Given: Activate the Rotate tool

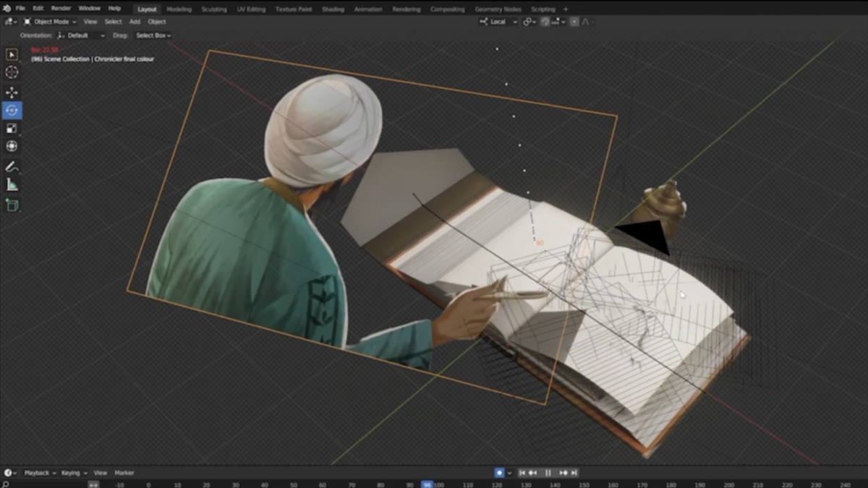Looking at the screenshot, I should tap(12, 111).
